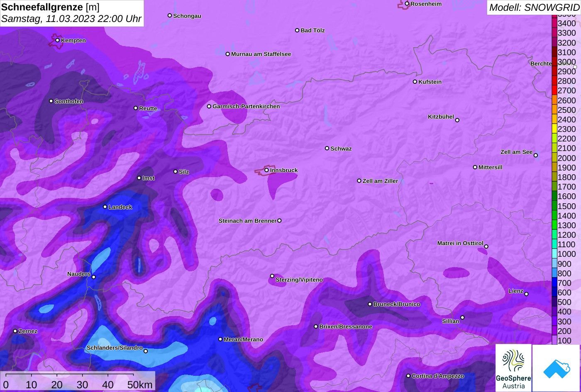Click the Zernez location marker
The image size is (581, 392).
point(15,331)
